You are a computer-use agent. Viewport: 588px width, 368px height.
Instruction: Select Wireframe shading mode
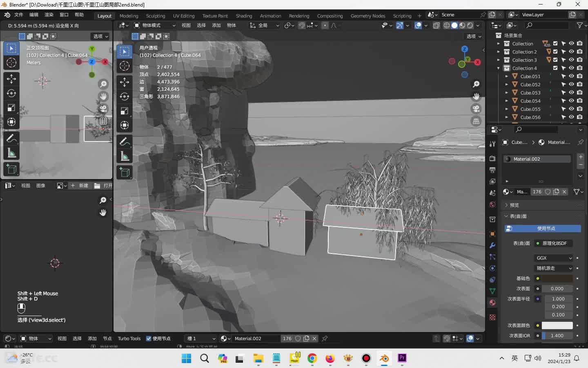coord(447,25)
